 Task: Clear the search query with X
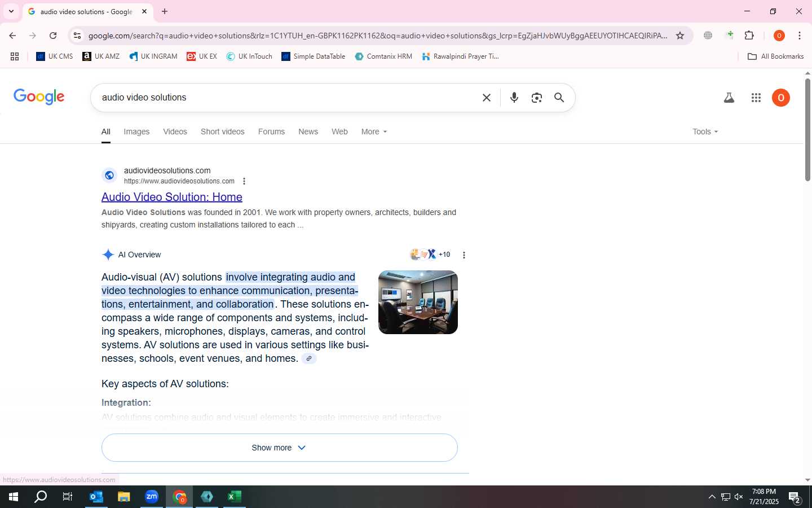487,98
